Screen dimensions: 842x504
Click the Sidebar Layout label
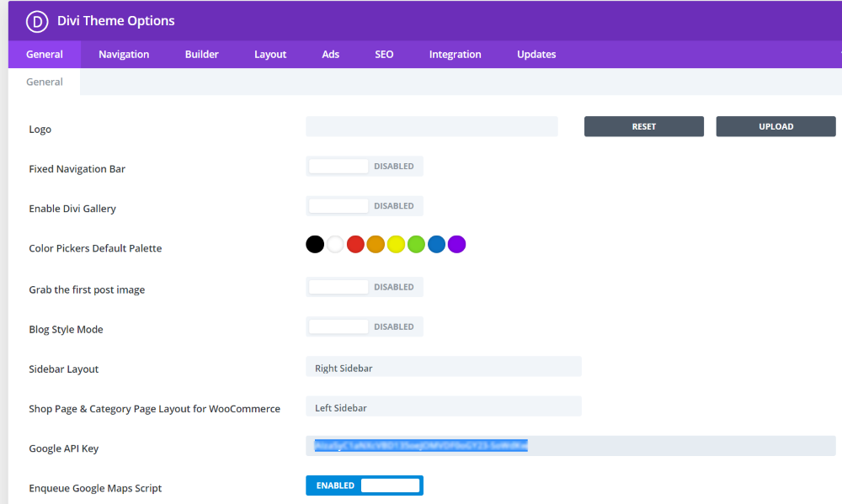(x=63, y=369)
